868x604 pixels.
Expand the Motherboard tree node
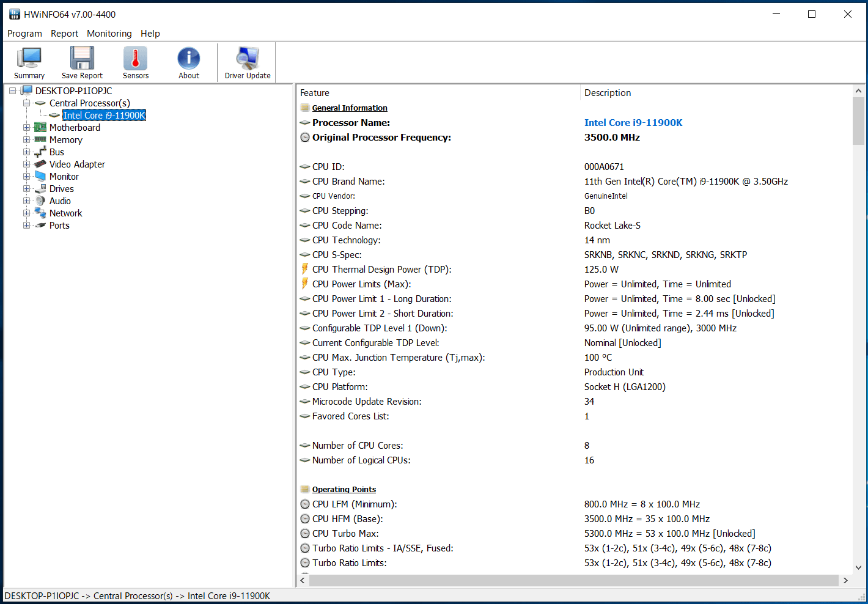26,127
